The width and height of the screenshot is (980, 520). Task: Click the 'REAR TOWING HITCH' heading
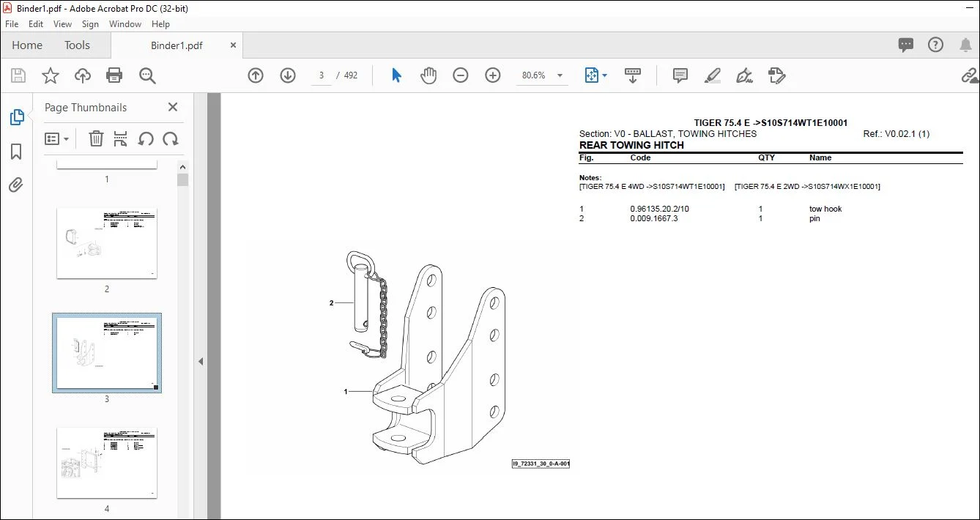pos(631,145)
